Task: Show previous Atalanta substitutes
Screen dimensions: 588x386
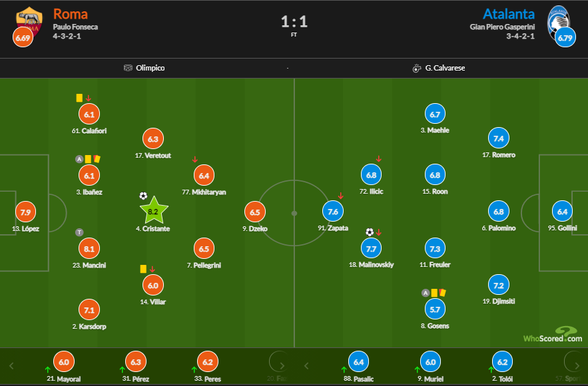Action: (x=306, y=365)
